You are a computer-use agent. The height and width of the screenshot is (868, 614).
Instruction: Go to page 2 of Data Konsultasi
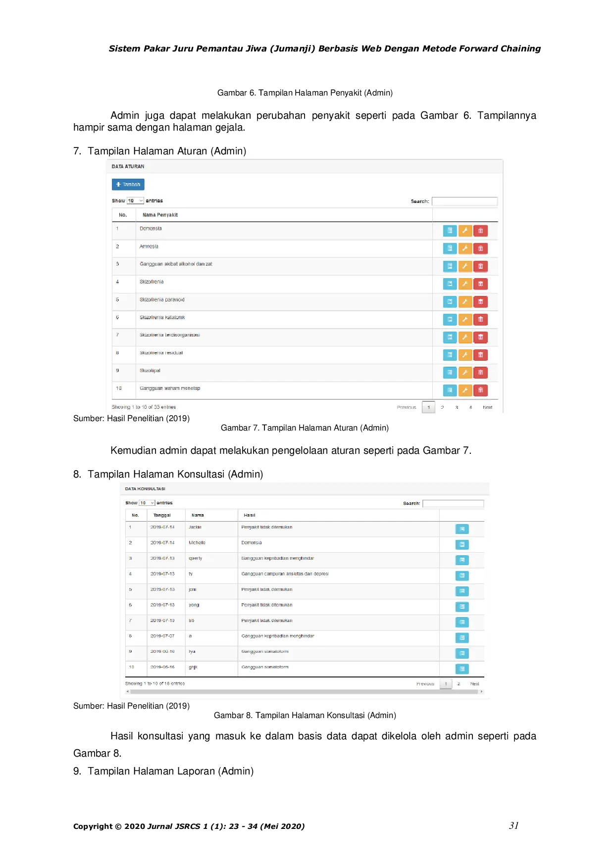point(459,684)
